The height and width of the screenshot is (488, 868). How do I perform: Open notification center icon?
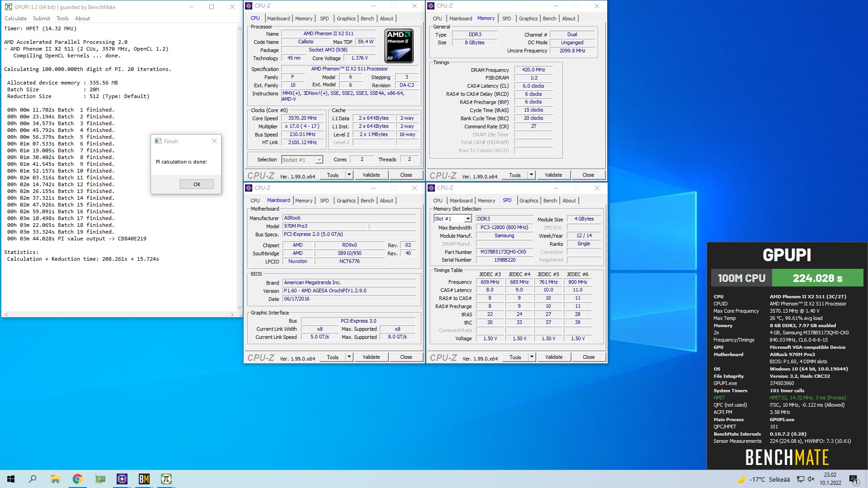click(x=854, y=479)
